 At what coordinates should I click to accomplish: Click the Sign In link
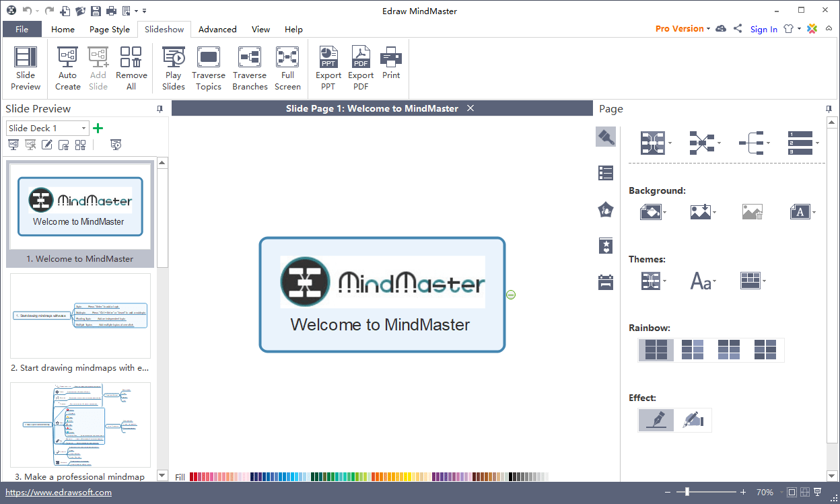763,29
